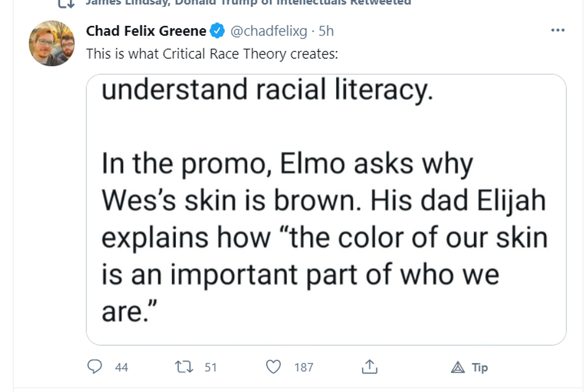Click the like count 187

[x=304, y=367]
